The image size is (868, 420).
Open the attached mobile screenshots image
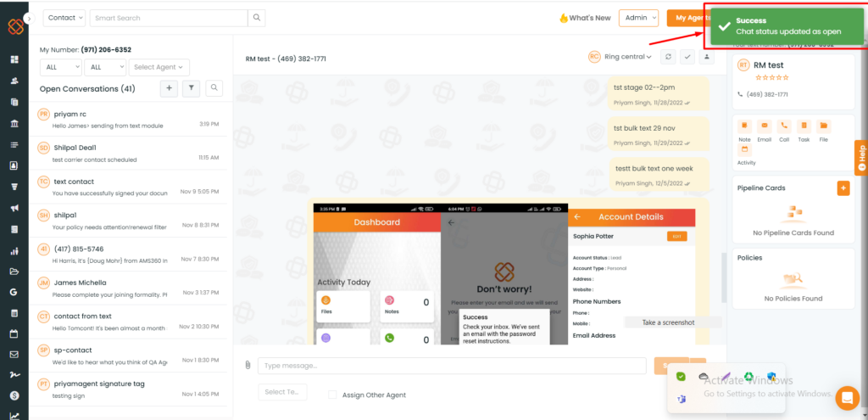[504, 274]
